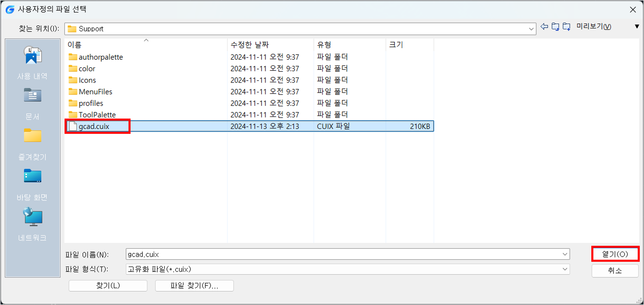Click the Icons folder icon

[73, 80]
